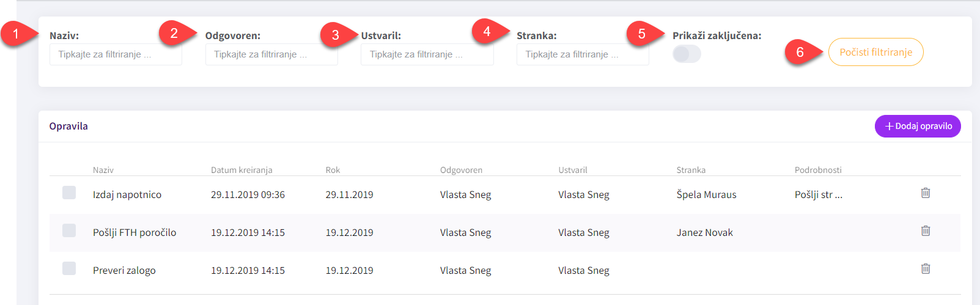Click the Datum kreiranja column header
Screen dimensions: 980x305
tap(241, 170)
